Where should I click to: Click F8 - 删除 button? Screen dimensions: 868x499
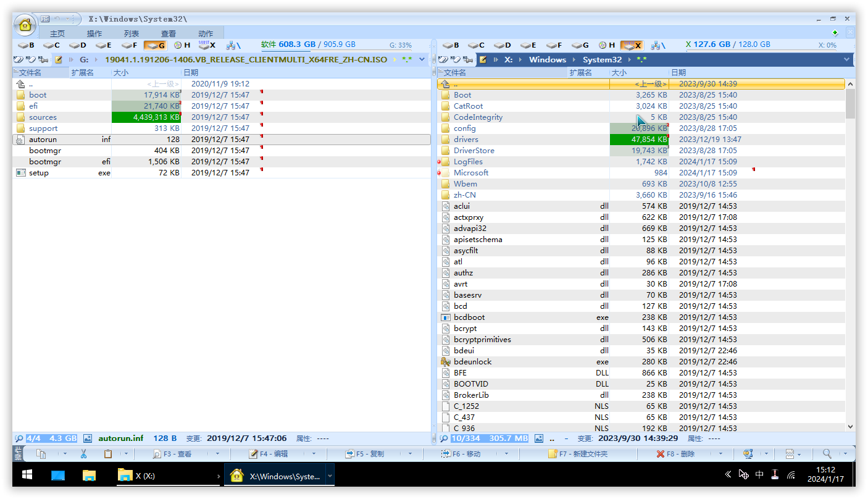[x=676, y=454]
